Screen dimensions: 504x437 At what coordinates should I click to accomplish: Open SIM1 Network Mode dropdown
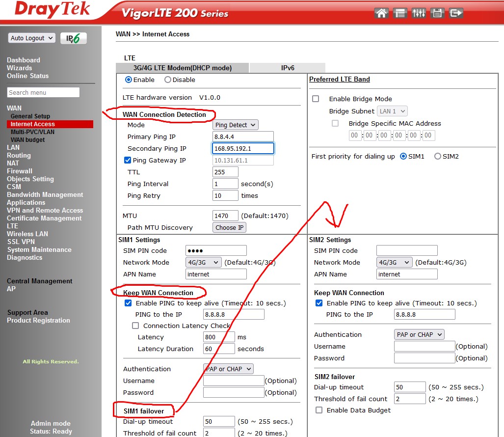tap(204, 263)
